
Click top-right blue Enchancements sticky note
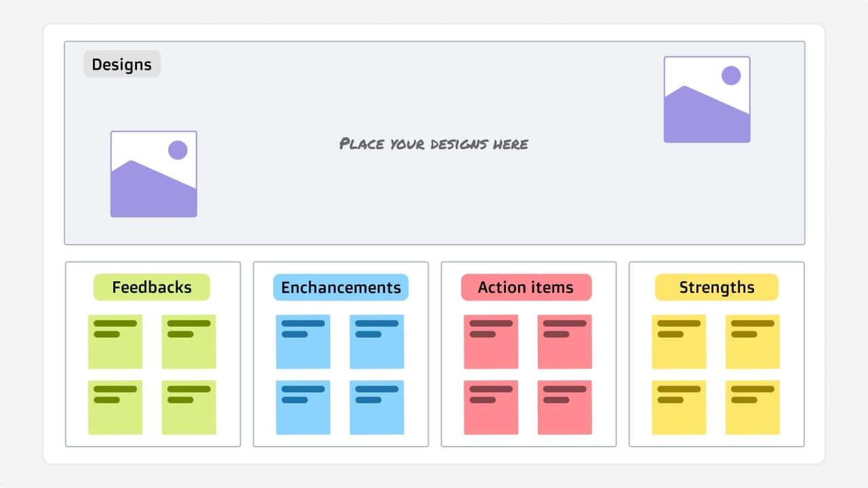377,342
